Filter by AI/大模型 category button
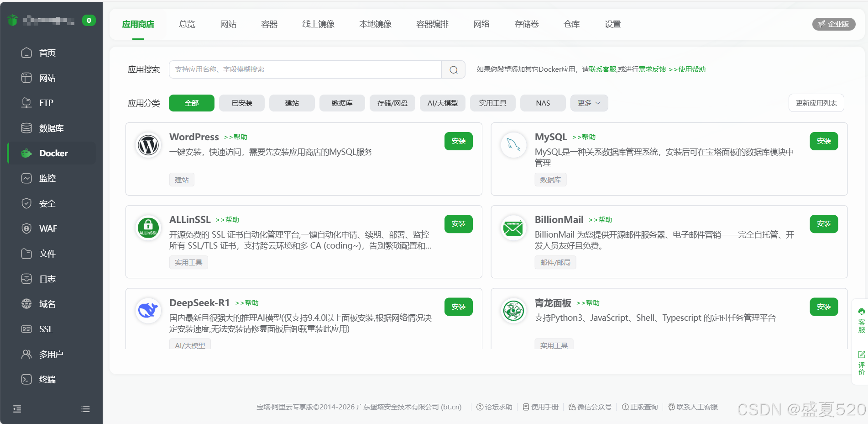 [x=443, y=103]
